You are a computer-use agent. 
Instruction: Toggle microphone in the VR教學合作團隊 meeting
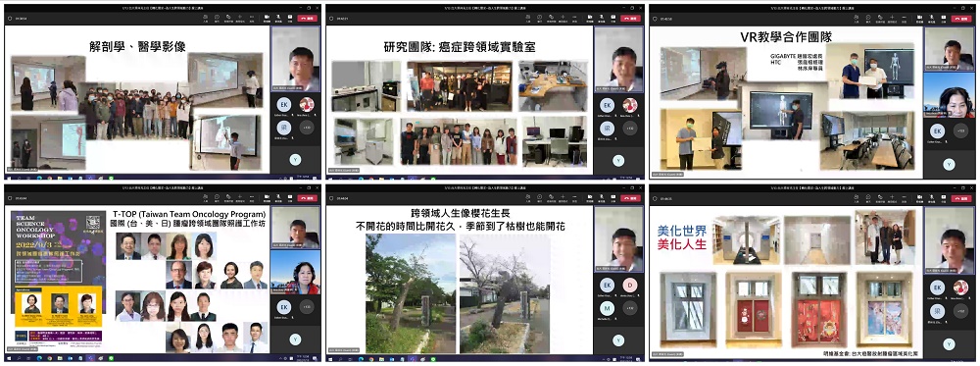pos(931,18)
